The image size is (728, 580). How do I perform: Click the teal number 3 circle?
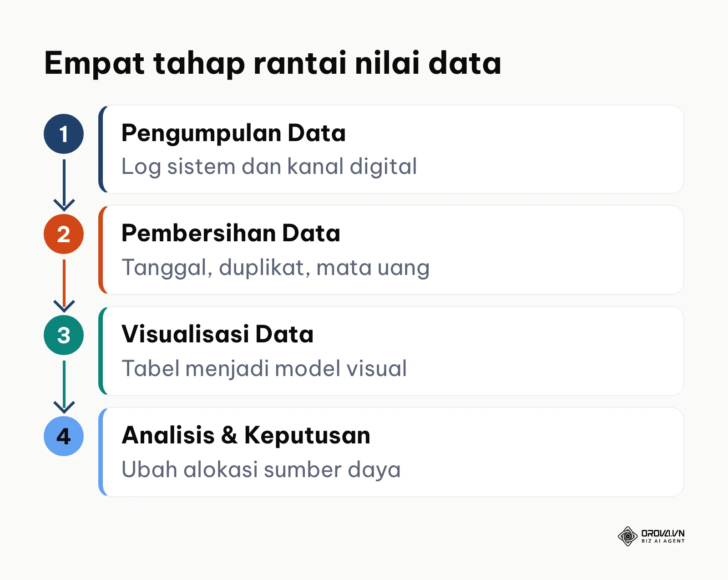[x=64, y=335]
